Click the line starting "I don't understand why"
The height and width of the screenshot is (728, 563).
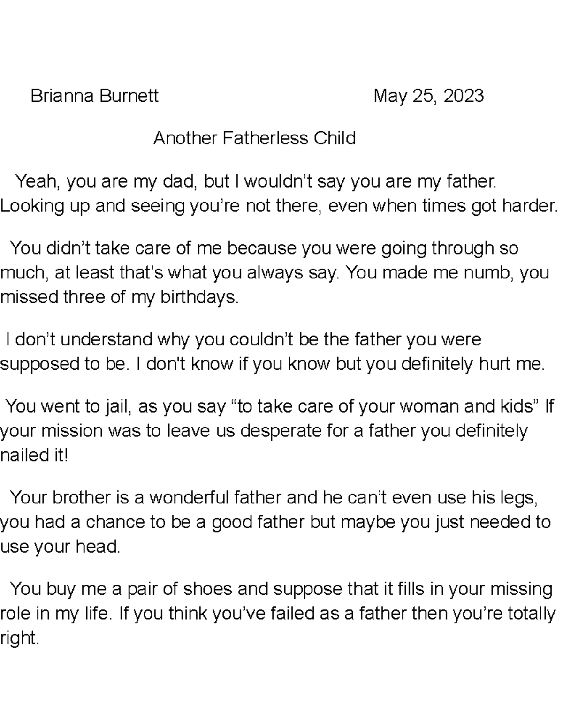tap(243, 339)
